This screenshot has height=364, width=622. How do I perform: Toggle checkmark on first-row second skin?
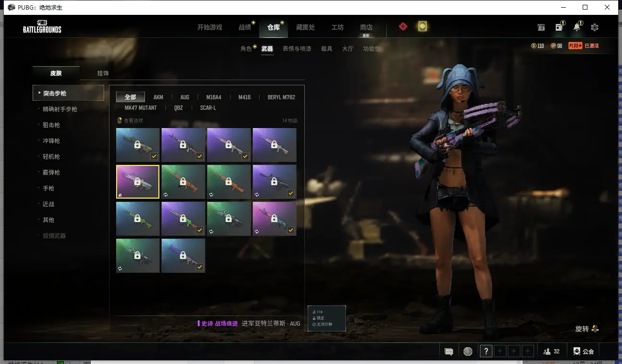point(200,156)
